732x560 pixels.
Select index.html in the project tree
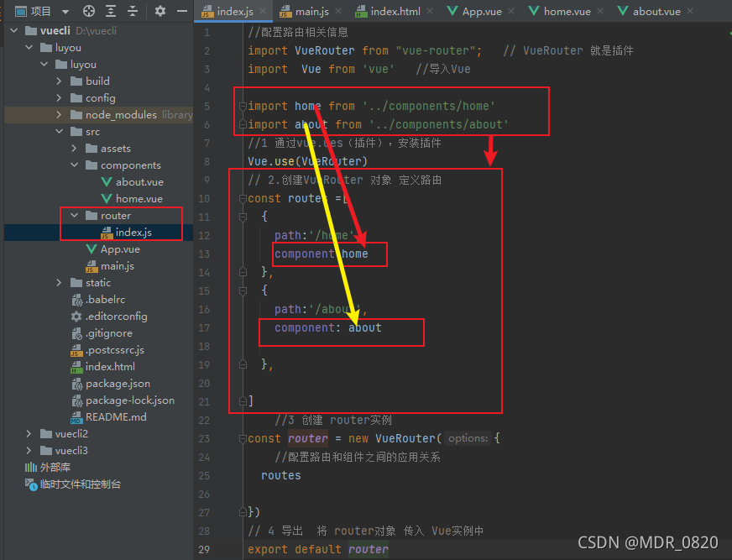coord(102,367)
